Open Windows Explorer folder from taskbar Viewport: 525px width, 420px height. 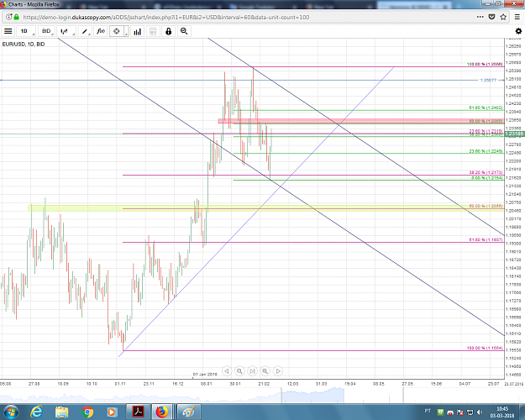[x=62, y=412]
